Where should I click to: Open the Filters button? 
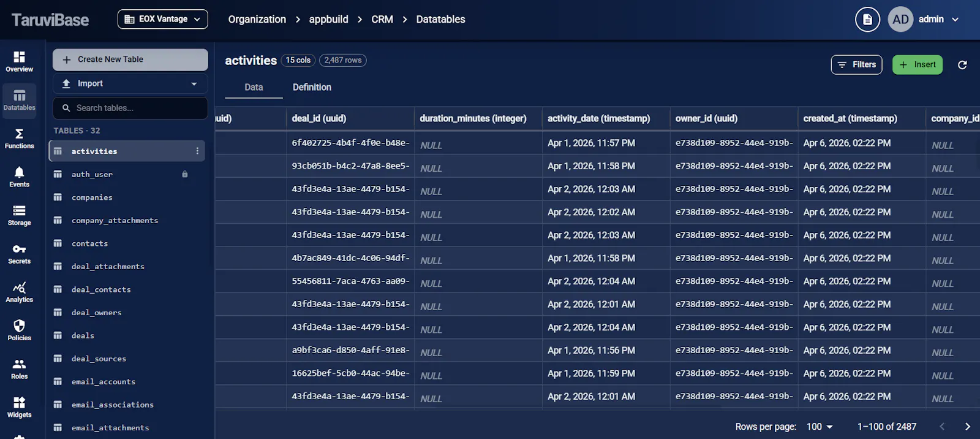click(x=856, y=64)
